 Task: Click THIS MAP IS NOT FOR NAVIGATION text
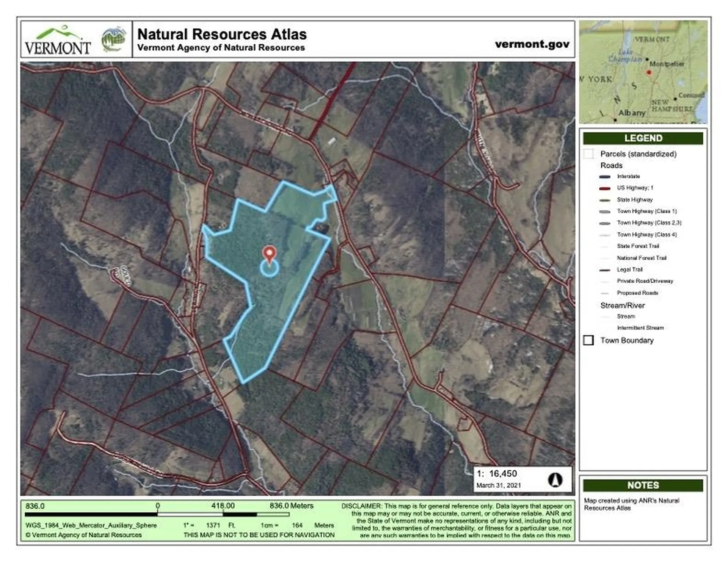pos(259,535)
